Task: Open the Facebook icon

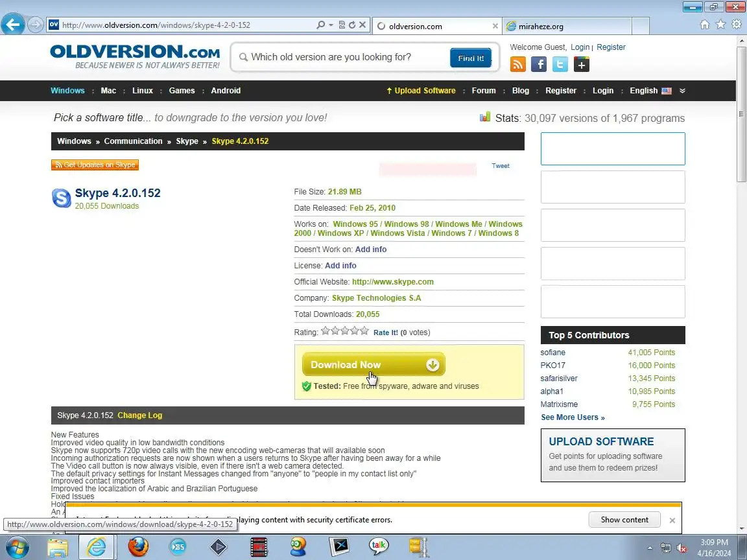Action: tap(539, 64)
